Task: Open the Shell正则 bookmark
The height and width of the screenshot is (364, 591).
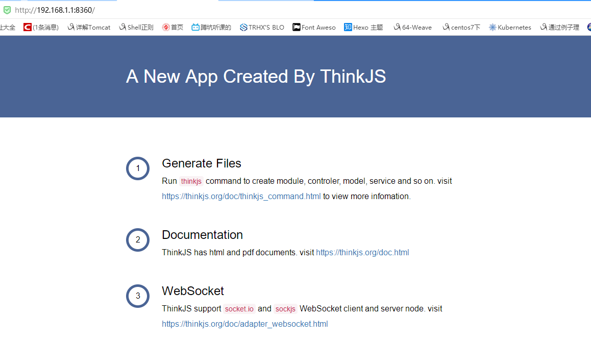Action: click(136, 28)
